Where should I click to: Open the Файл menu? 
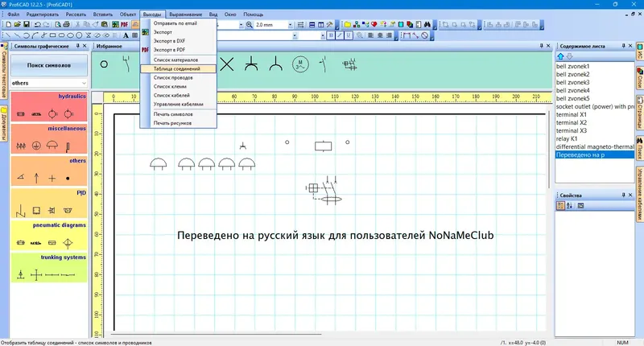click(14, 14)
